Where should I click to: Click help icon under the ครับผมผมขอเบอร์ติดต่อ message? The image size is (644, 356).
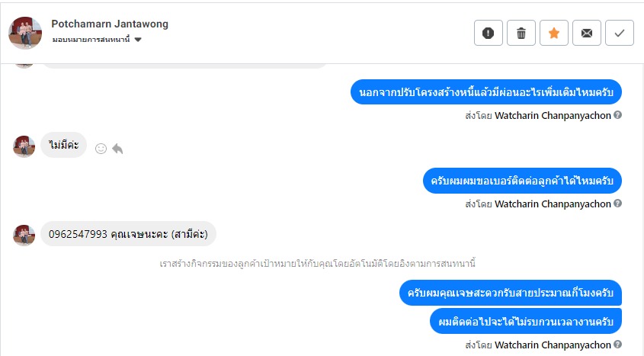(618, 204)
